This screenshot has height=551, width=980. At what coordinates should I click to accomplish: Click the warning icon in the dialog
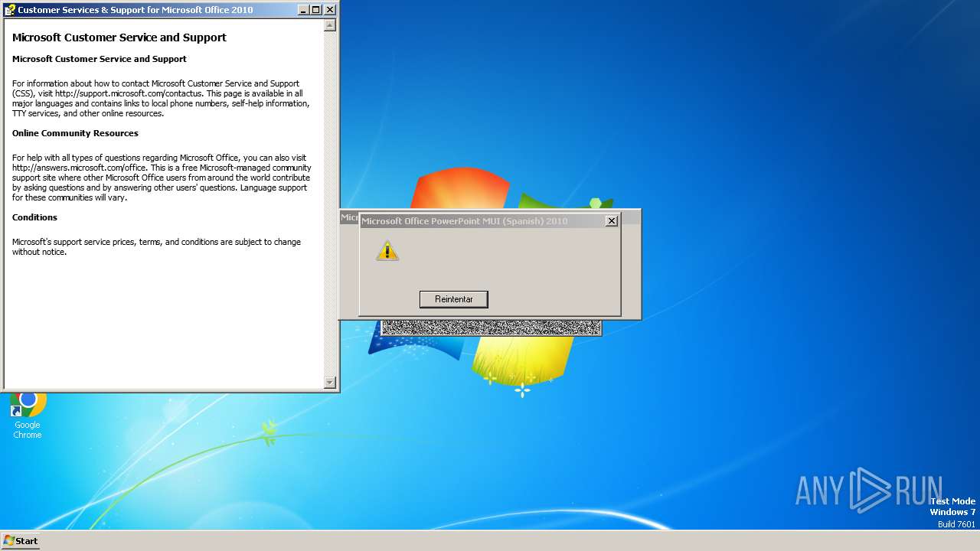click(x=387, y=250)
